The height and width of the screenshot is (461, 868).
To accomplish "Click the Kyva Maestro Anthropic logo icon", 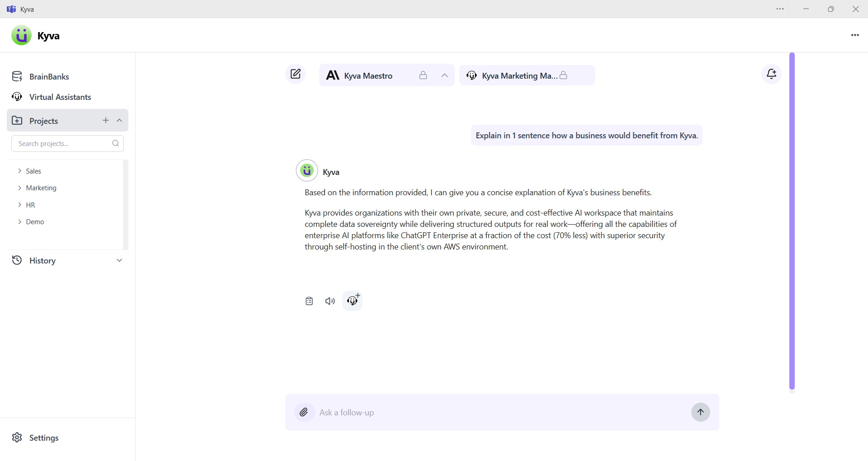I will tap(333, 75).
